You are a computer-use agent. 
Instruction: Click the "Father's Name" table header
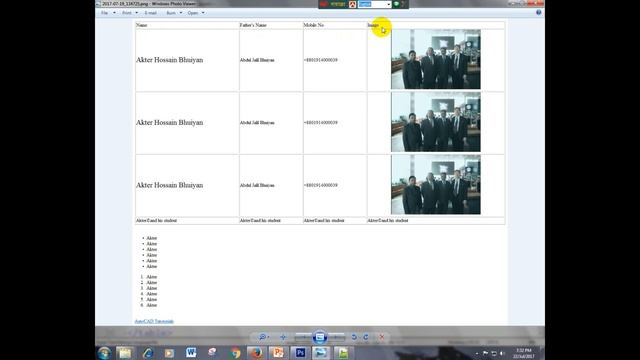click(x=253, y=25)
